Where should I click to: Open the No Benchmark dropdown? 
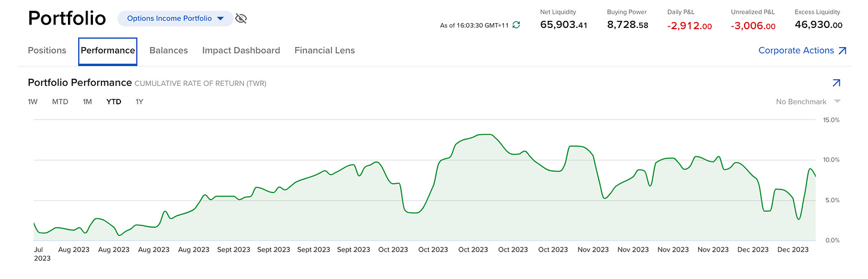(x=808, y=102)
